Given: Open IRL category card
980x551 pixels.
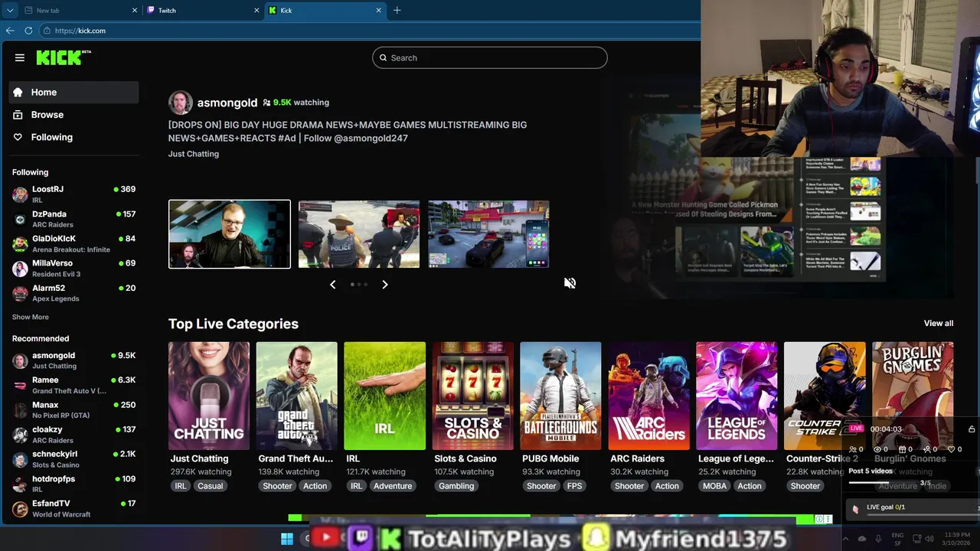Looking at the screenshot, I should pyautogui.click(x=384, y=396).
